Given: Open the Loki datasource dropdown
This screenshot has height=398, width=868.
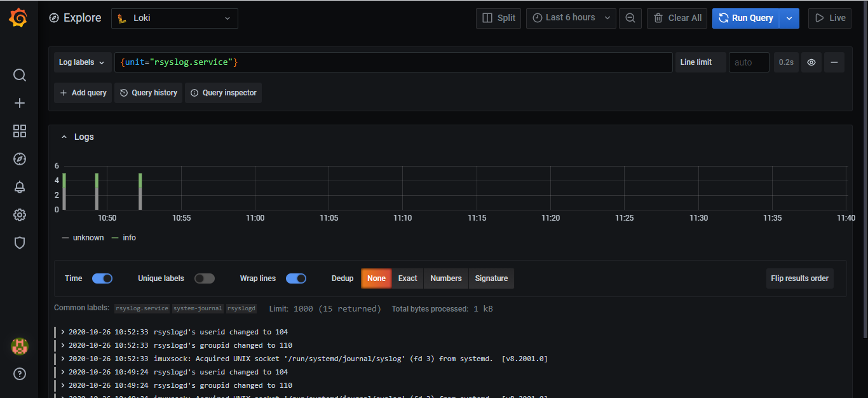Looking at the screenshot, I should [175, 18].
